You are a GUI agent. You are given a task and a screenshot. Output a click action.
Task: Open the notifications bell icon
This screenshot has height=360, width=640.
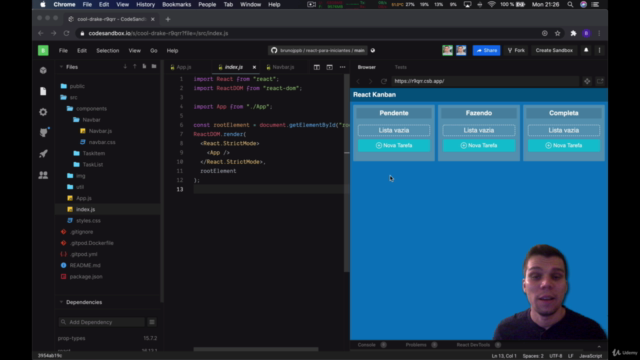click(586, 50)
